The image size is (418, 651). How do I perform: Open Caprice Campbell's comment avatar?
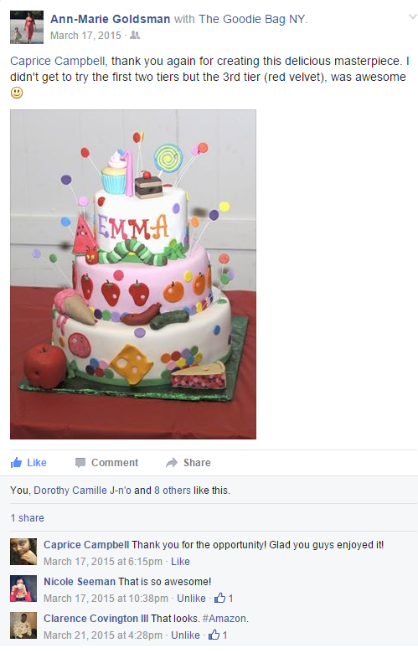coord(23,551)
